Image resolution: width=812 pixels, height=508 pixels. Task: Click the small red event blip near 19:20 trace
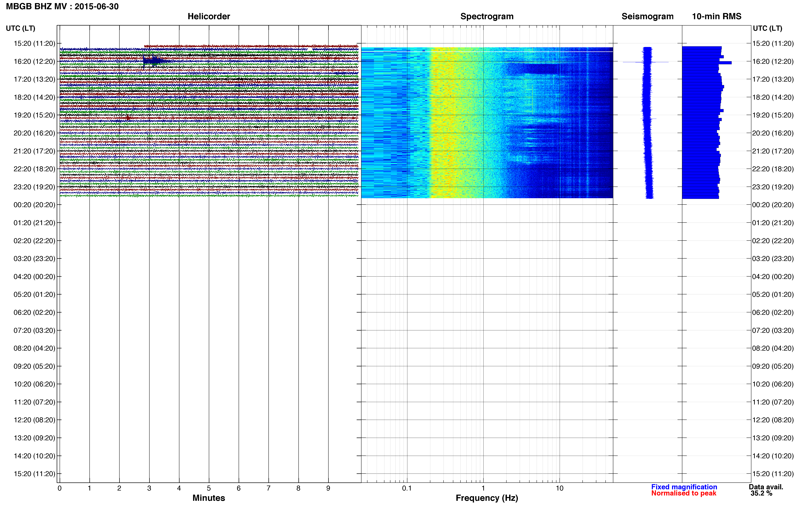click(x=128, y=118)
